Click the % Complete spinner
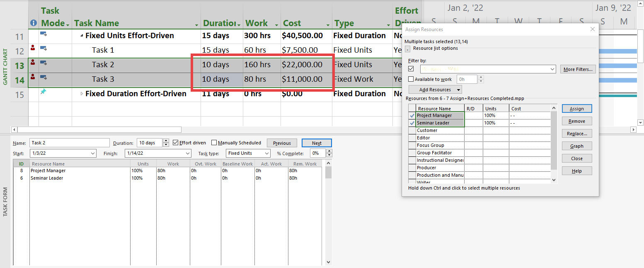 tap(329, 153)
